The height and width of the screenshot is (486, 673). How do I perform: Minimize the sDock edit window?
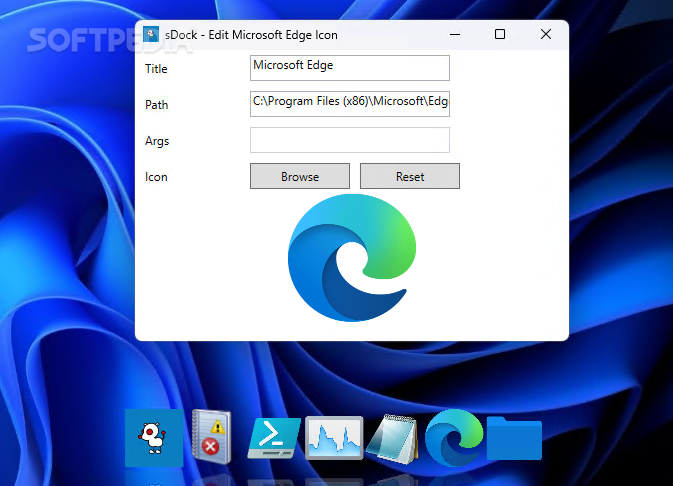pyautogui.click(x=455, y=34)
